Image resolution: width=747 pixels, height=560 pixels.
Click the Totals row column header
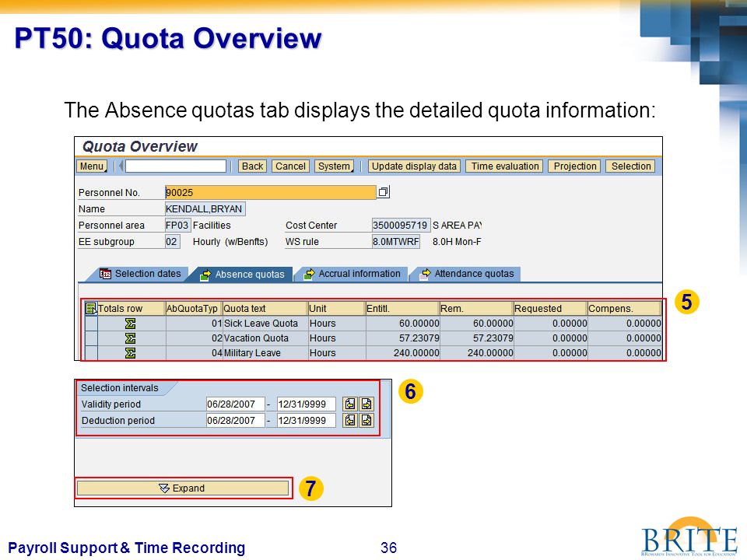(x=131, y=309)
